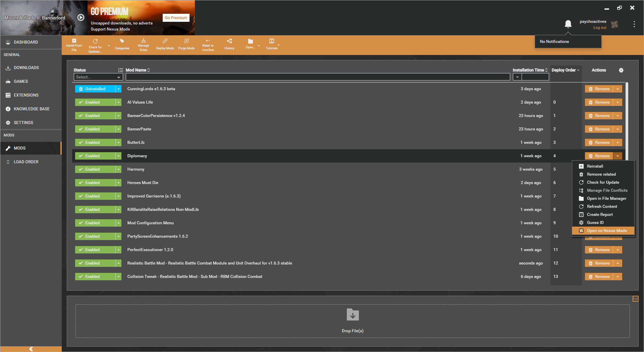Expand status dropdown arrow for PerfectExecutioner
644x352 pixels.
point(118,250)
